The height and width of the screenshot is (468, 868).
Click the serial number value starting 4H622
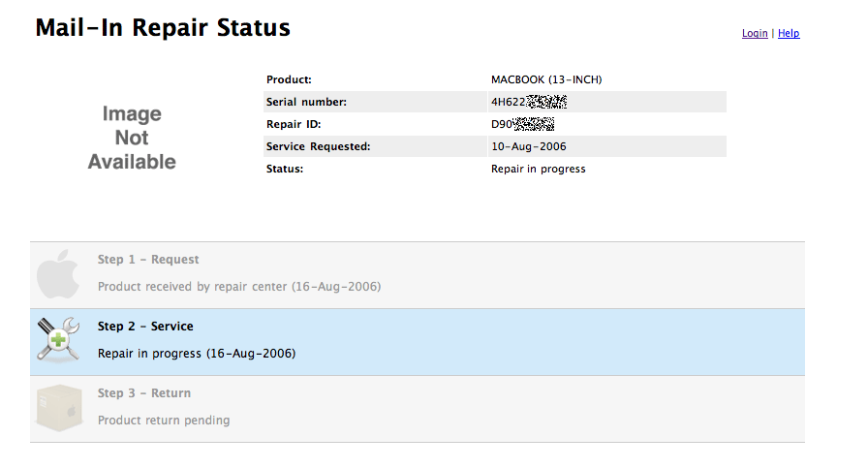[x=529, y=102]
